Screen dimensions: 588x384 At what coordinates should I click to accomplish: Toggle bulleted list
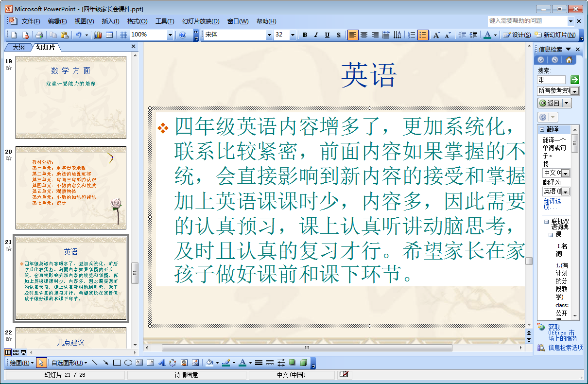point(423,35)
